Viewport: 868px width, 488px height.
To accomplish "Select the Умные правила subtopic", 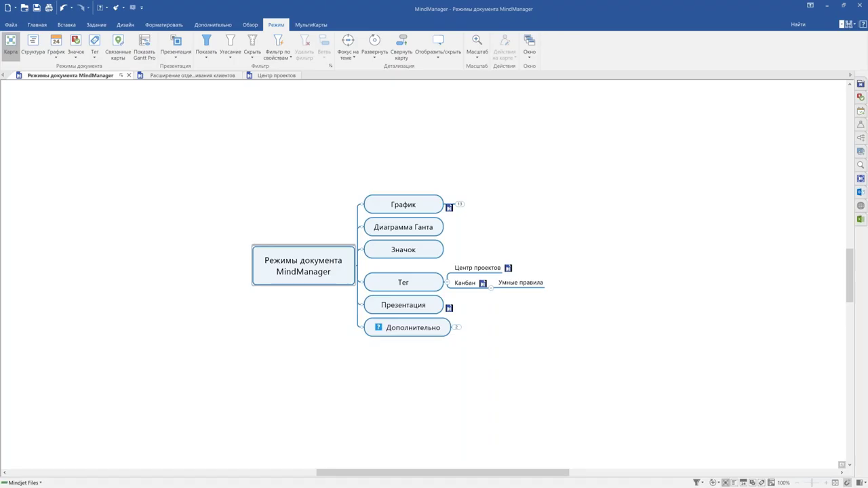I will (521, 283).
